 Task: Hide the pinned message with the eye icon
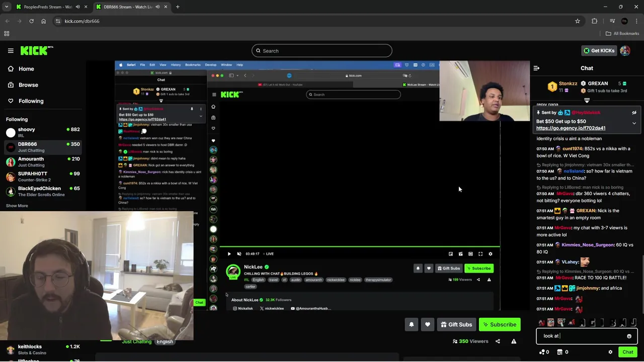point(634,113)
